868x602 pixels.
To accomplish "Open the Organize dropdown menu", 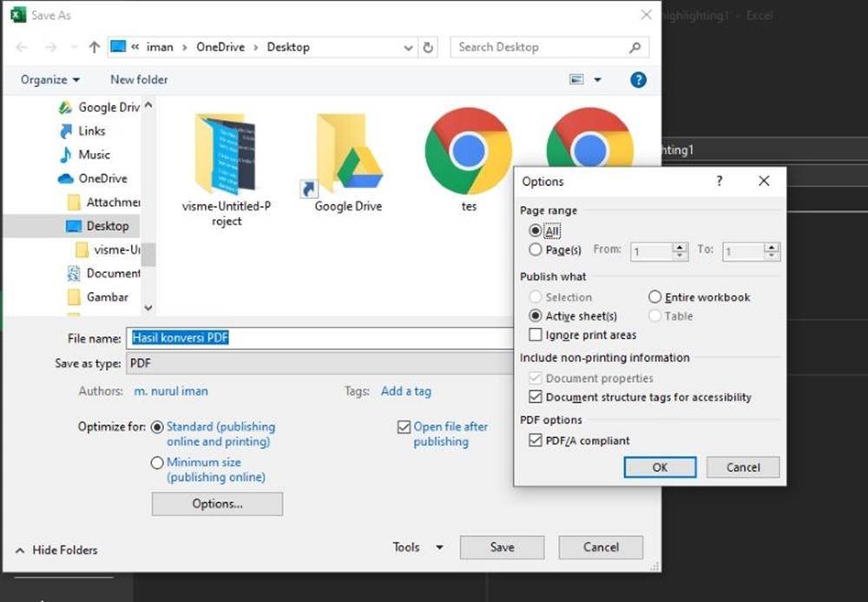I will [x=50, y=80].
